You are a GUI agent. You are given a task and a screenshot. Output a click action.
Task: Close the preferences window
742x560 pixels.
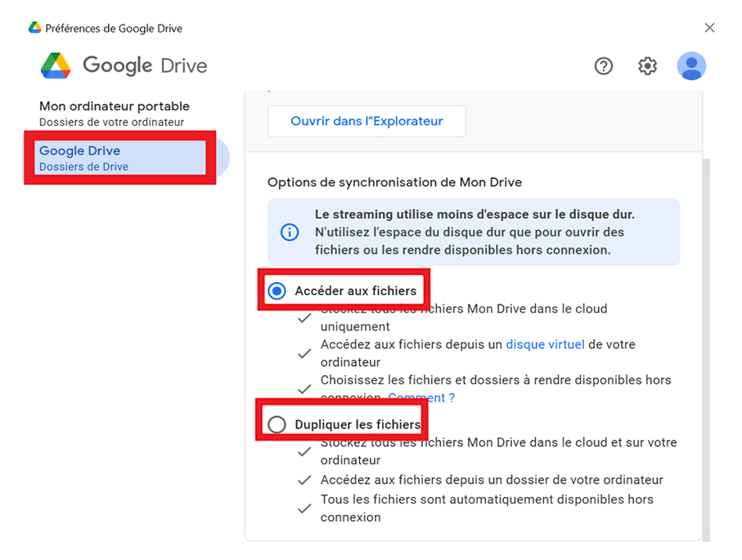click(x=709, y=28)
